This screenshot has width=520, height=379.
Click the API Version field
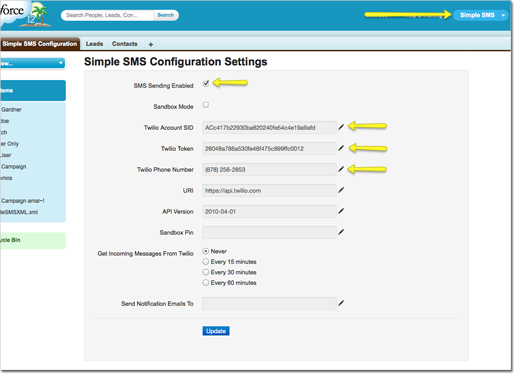coord(269,211)
